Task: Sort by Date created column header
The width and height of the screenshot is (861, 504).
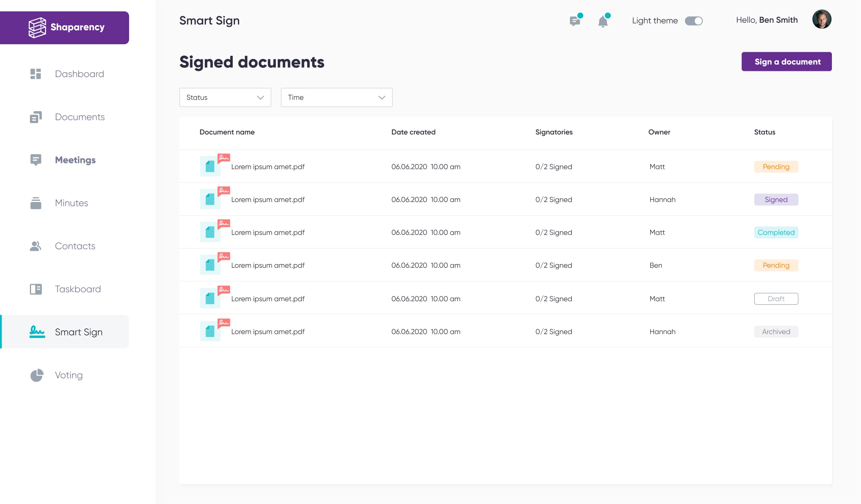Action: click(x=413, y=132)
